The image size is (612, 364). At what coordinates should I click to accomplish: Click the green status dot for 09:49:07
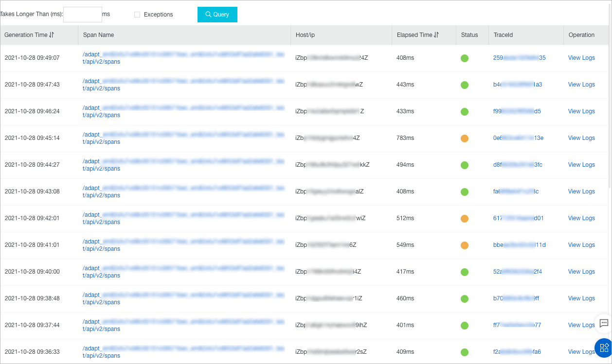coord(465,58)
